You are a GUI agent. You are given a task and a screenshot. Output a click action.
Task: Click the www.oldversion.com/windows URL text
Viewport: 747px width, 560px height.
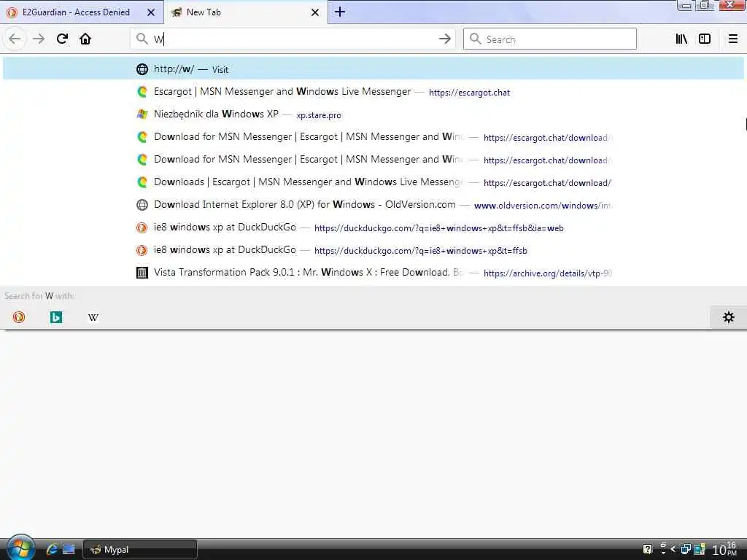coord(543,206)
